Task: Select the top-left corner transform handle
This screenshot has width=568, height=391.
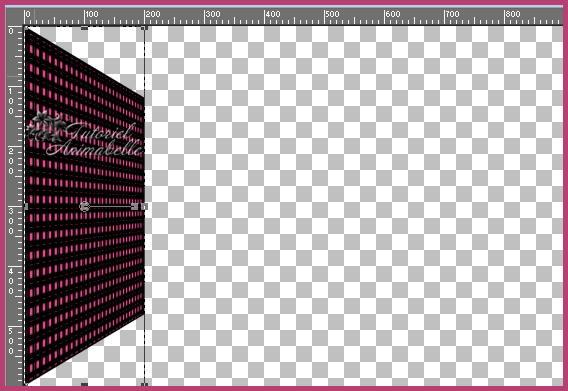Action: pyautogui.click(x=26, y=28)
